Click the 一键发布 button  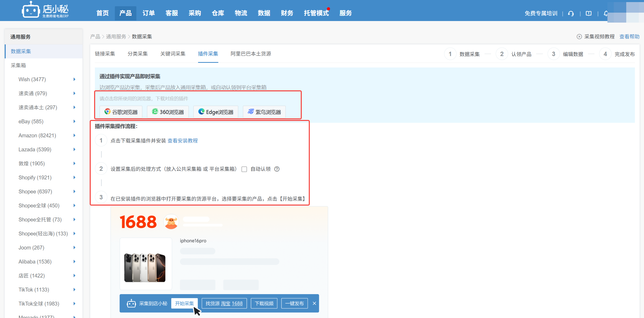(x=295, y=303)
